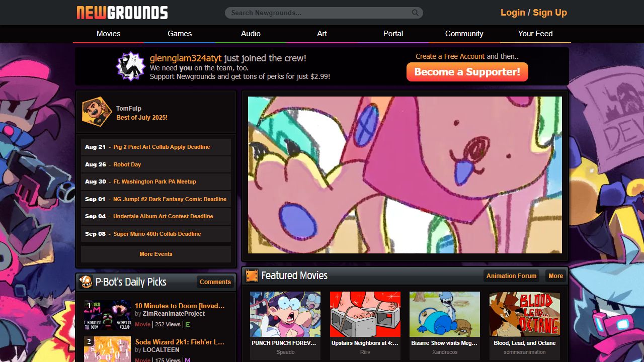Open Soda Wizard 2k1 title link
Screen dimensions: 644x362
pyautogui.click(x=180, y=342)
